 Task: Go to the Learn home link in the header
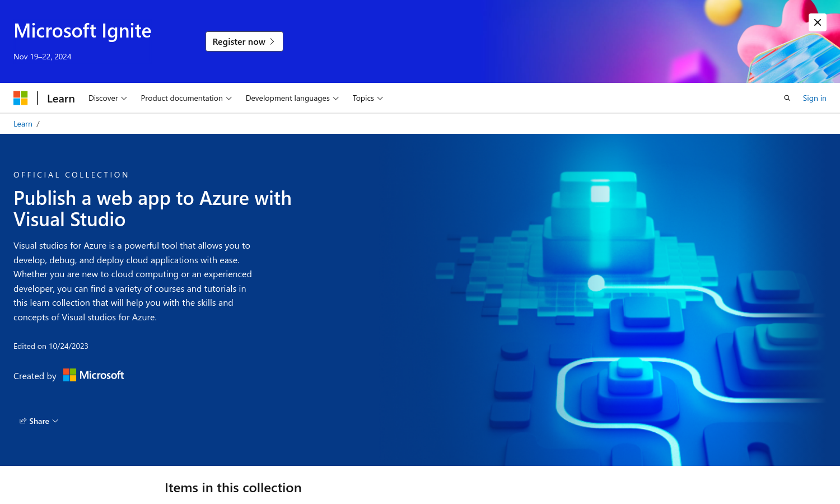click(x=61, y=99)
